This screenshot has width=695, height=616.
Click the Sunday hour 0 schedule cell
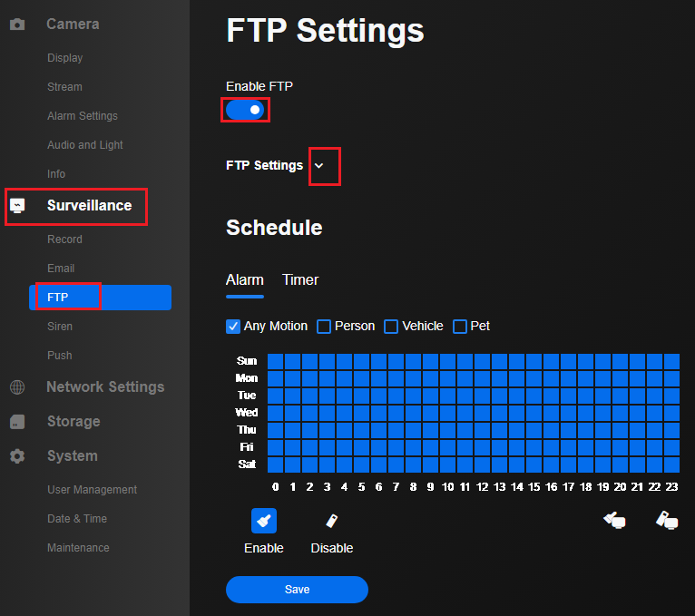pyautogui.click(x=276, y=361)
